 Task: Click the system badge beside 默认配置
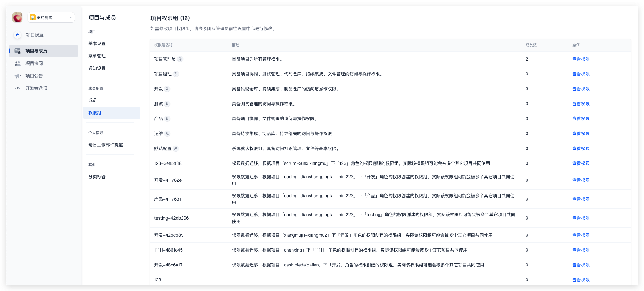(x=176, y=148)
